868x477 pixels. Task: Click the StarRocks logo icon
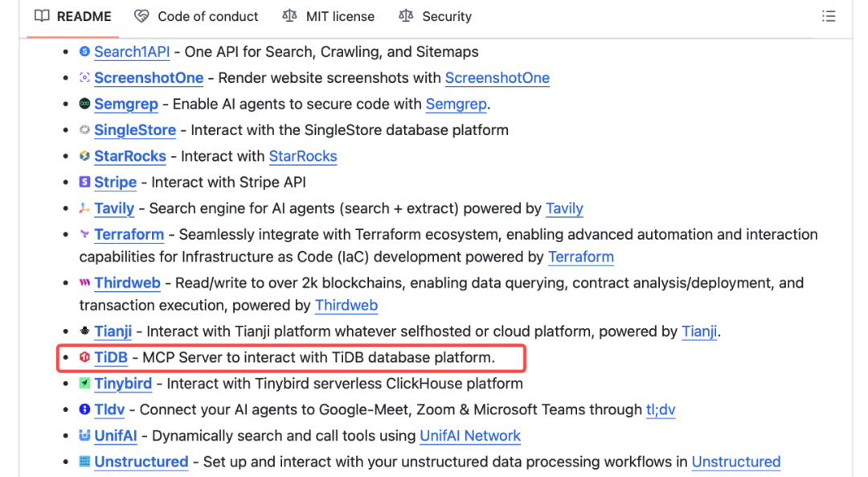click(x=84, y=156)
